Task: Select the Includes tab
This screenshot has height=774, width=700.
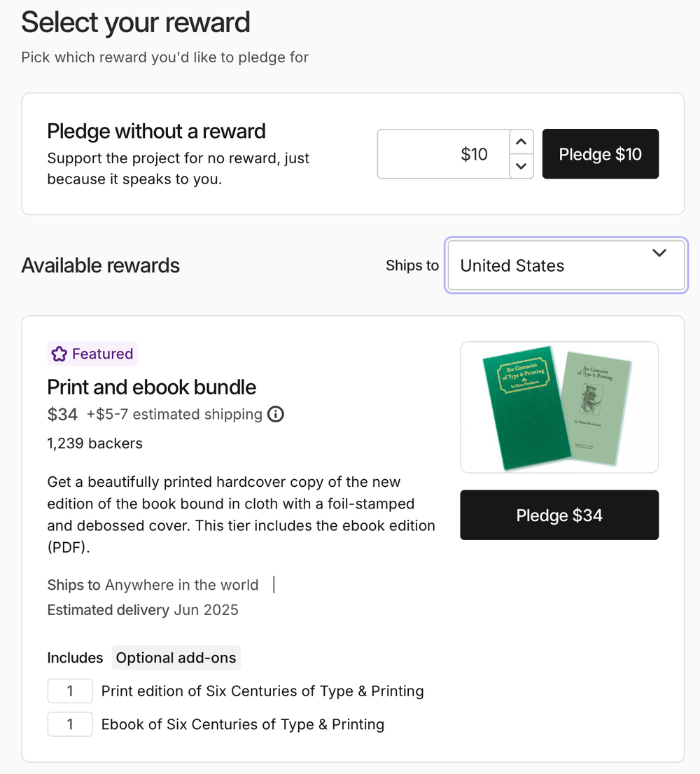Action: pos(75,658)
